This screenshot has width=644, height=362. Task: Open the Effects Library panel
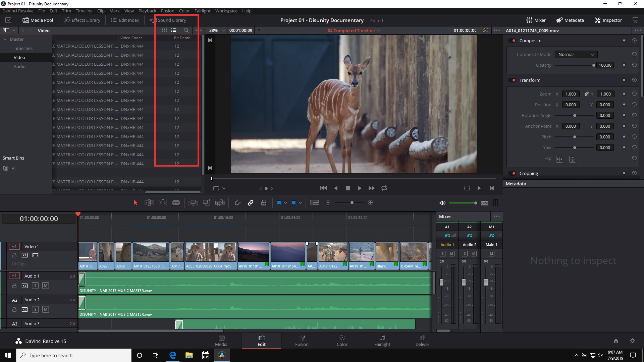[x=82, y=20]
